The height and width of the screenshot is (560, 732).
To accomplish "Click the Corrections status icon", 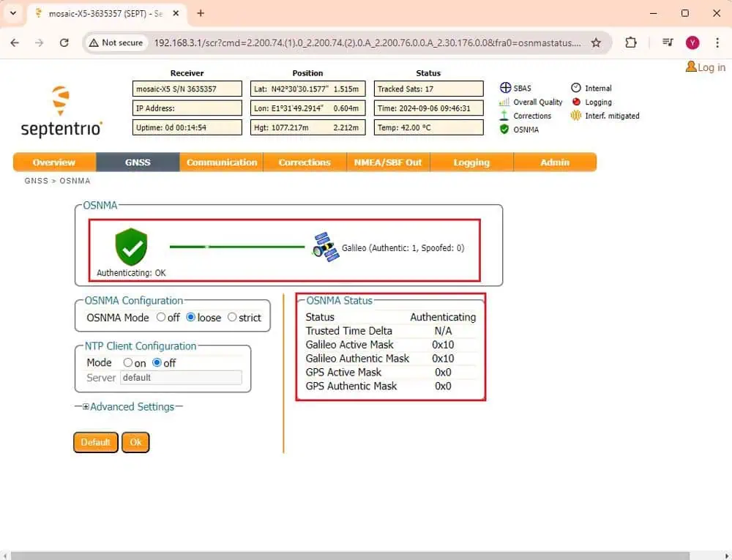I will (x=504, y=116).
